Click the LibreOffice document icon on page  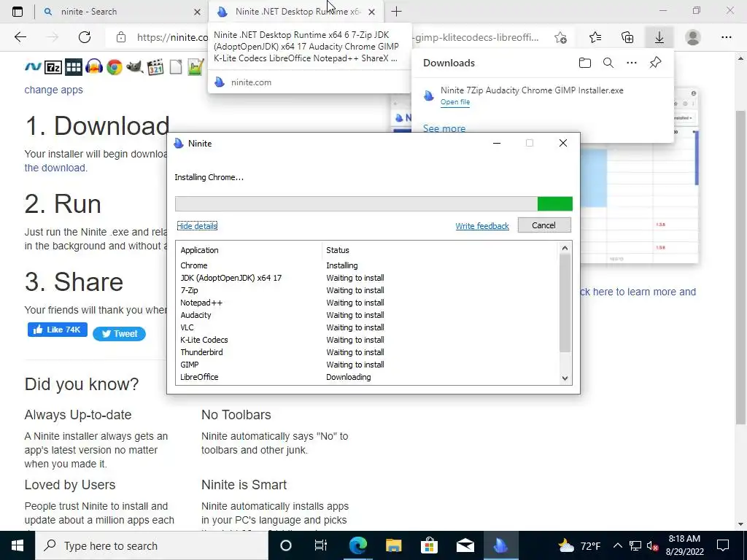pyautogui.click(x=176, y=67)
